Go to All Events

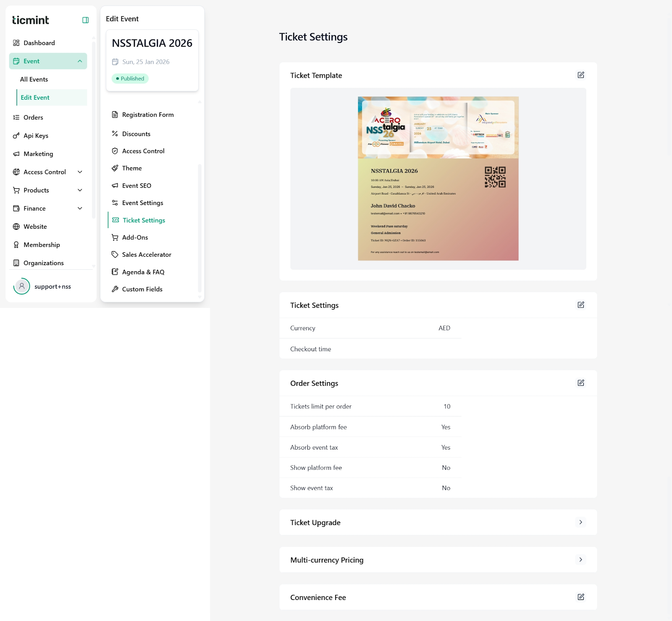[x=34, y=79]
